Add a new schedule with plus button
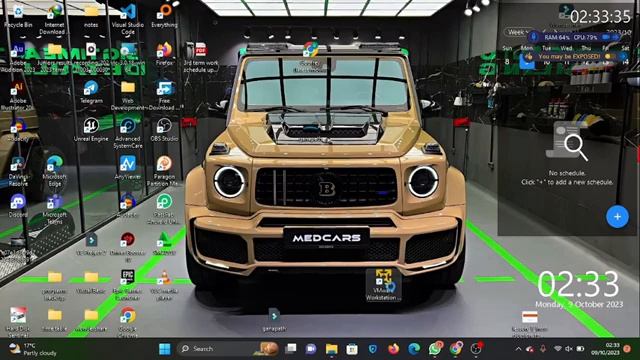 (617, 217)
